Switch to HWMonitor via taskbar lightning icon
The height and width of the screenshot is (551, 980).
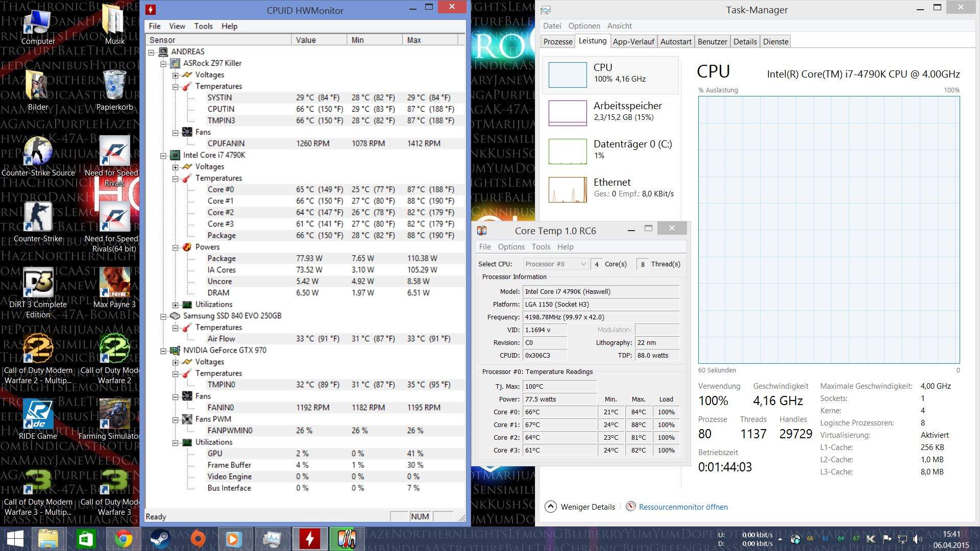click(309, 539)
